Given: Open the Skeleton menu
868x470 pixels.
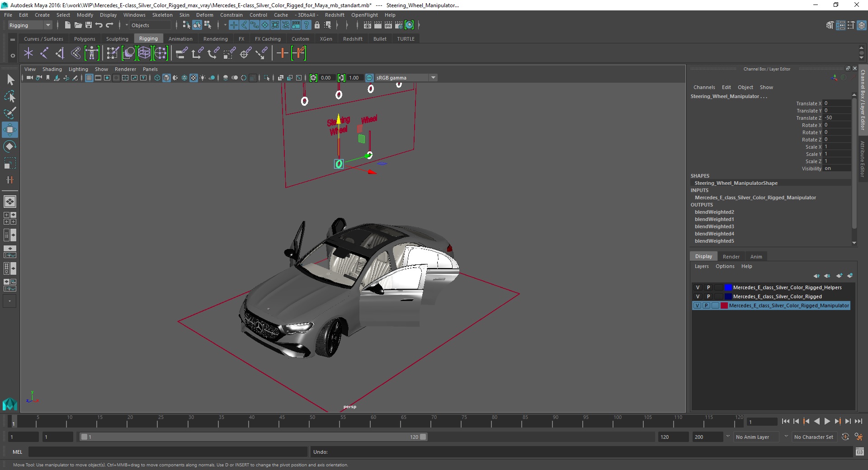Looking at the screenshot, I should (162, 15).
